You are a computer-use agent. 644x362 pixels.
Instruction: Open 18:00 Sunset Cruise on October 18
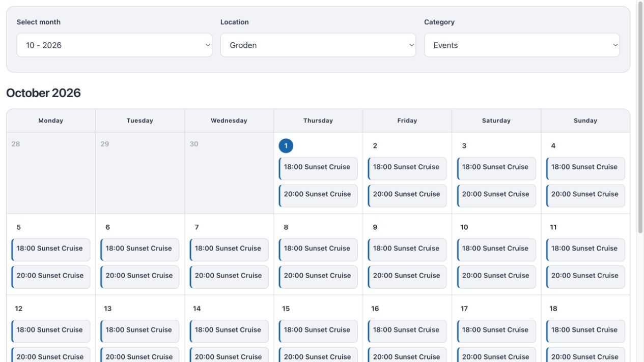pos(585,331)
